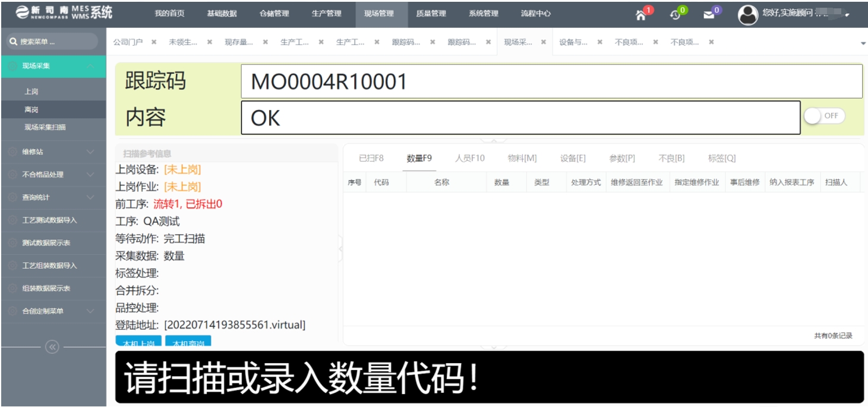Open the 系统管理 top menu
Screen dimensions: 868x407
click(483, 14)
